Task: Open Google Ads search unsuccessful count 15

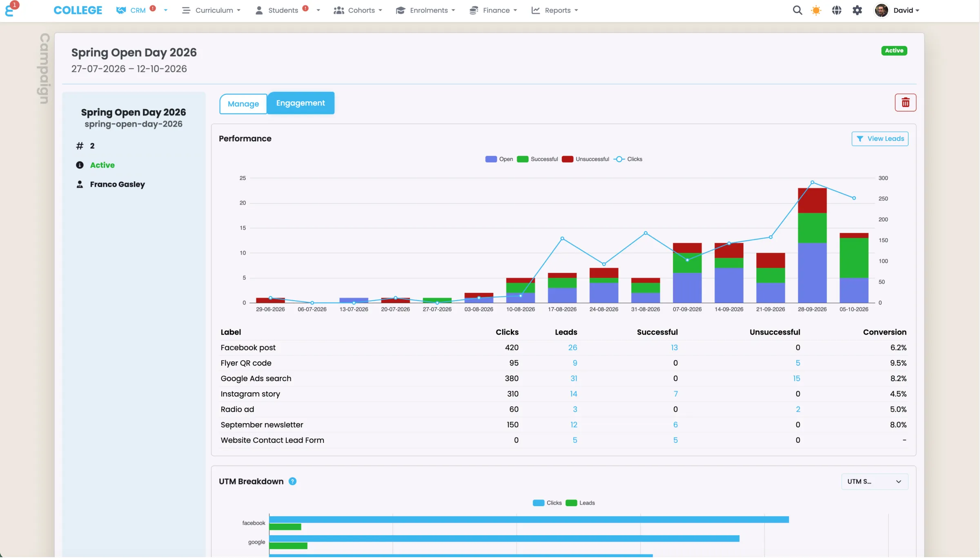Action: [796, 379]
